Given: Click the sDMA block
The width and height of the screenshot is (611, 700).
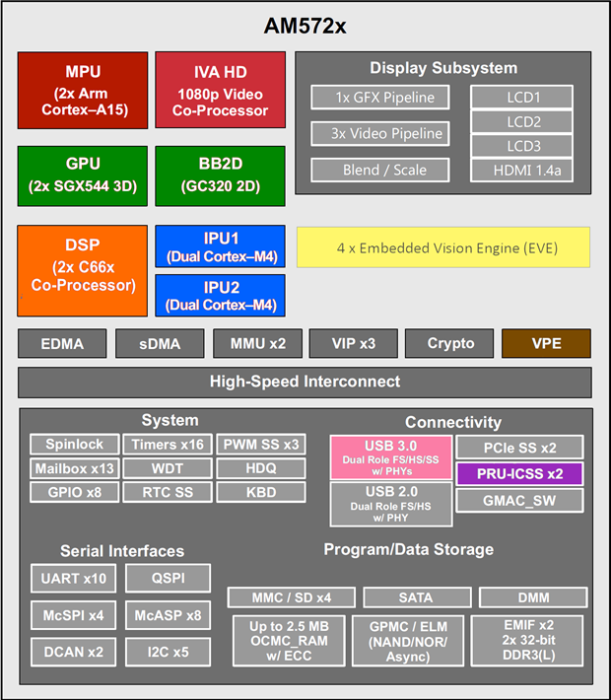Looking at the screenshot, I should point(160,343).
